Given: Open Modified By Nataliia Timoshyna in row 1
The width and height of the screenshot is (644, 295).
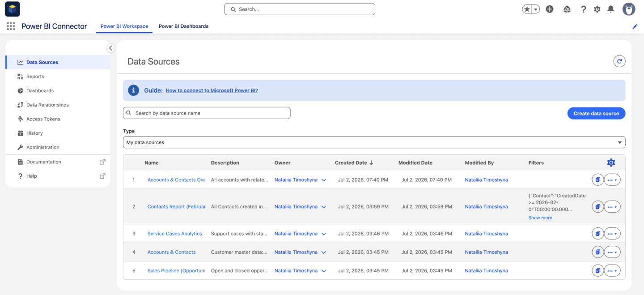Looking at the screenshot, I should pyautogui.click(x=486, y=180).
